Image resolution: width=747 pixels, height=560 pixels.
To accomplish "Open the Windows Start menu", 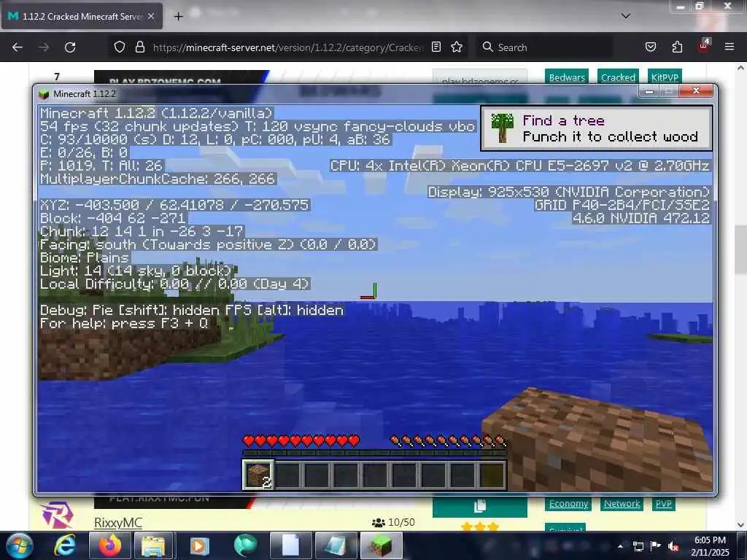I will pos(20,545).
